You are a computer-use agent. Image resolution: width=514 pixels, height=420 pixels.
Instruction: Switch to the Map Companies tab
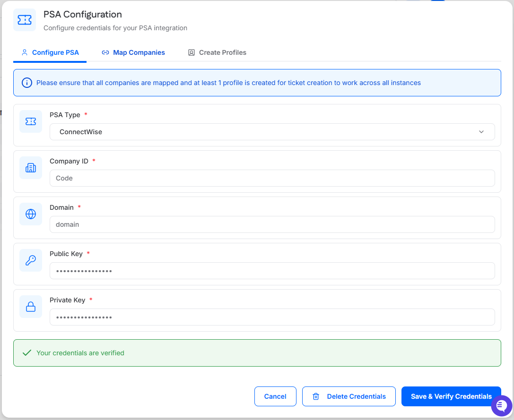coord(133,52)
